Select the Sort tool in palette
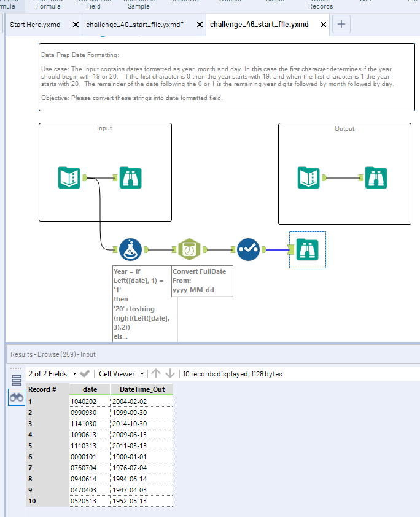The image size is (420, 517). 365,1
